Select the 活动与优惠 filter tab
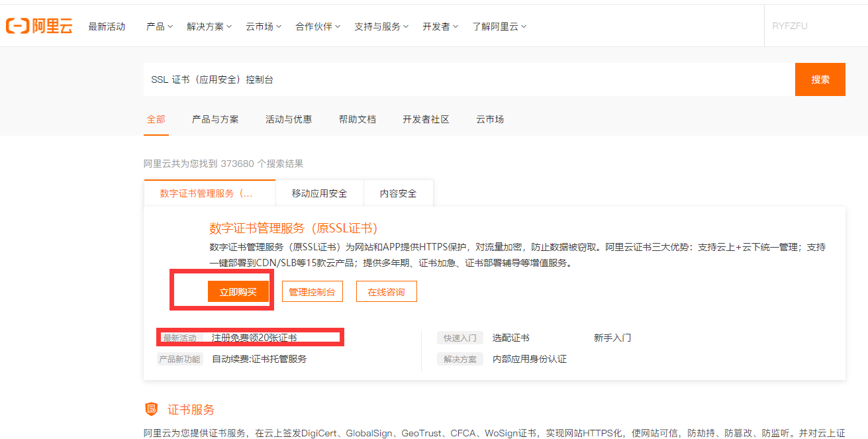Screen dimensions: 868x439 289,119
